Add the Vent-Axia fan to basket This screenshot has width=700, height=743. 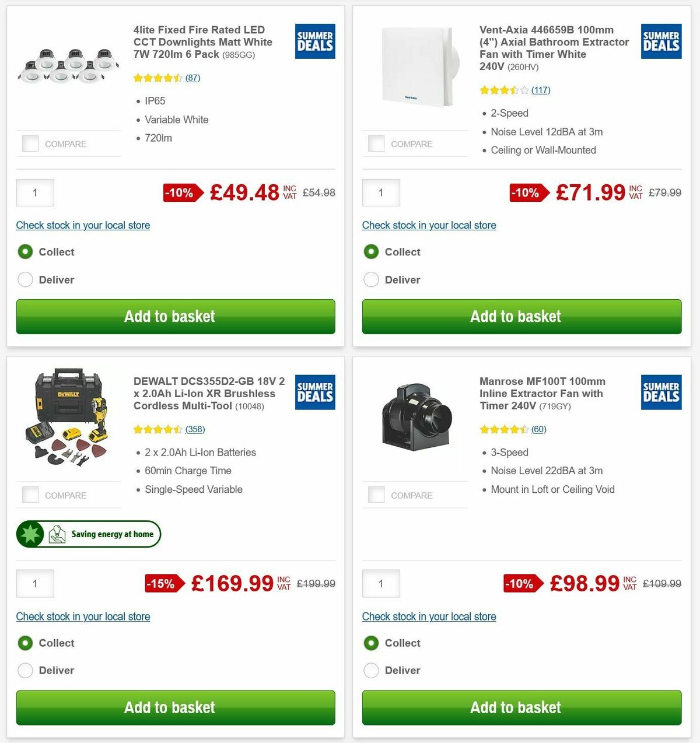(521, 317)
